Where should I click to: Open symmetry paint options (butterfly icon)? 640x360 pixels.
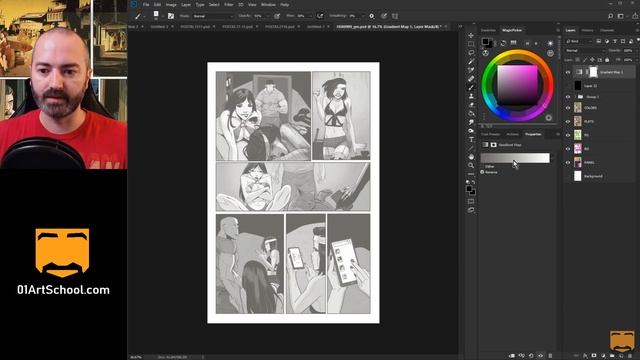click(x=395, y=16)
